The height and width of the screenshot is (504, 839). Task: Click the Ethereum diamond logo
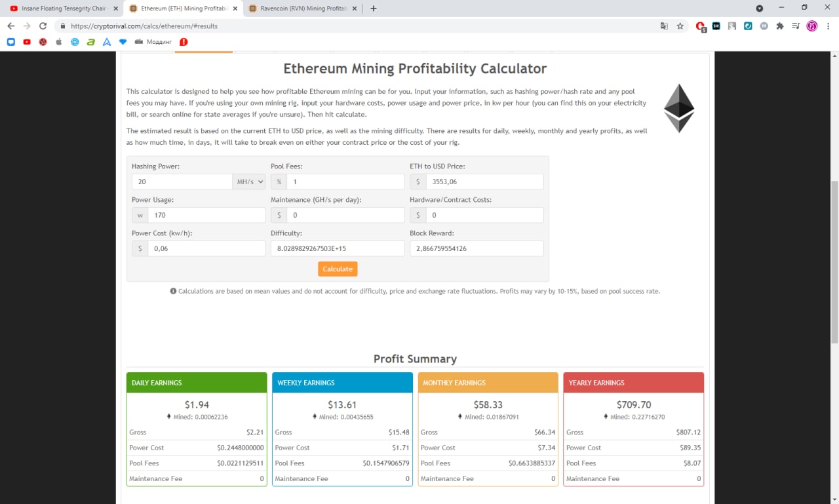click(x=679, y=108)
